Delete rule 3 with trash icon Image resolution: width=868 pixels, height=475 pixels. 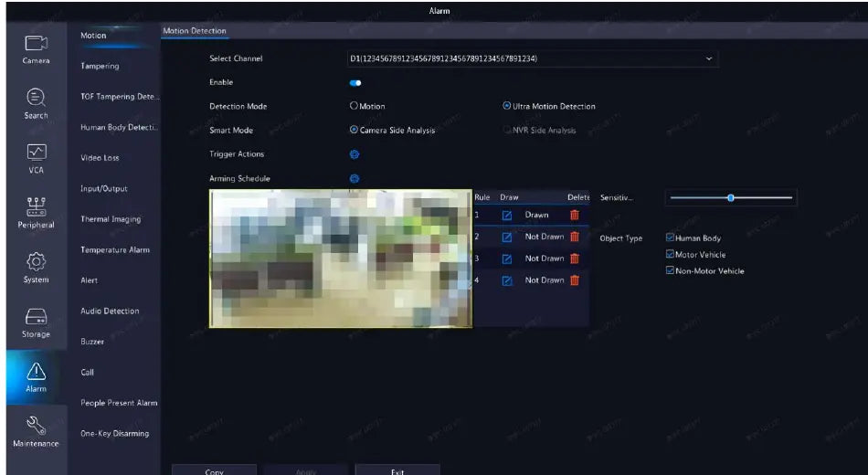(575, 258)
